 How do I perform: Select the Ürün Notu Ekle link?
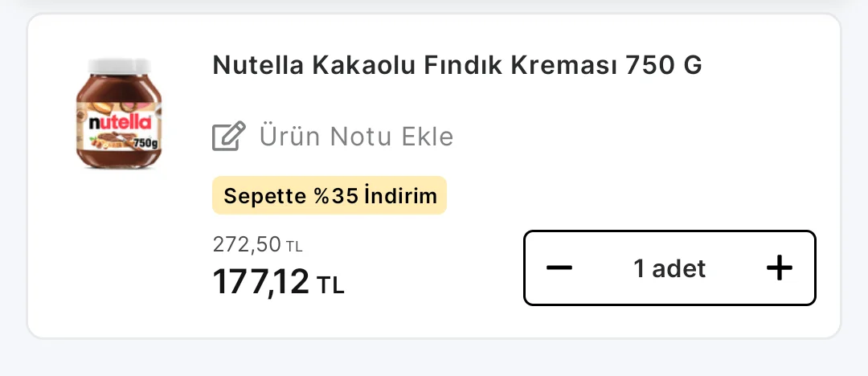[x=355, y=137]
